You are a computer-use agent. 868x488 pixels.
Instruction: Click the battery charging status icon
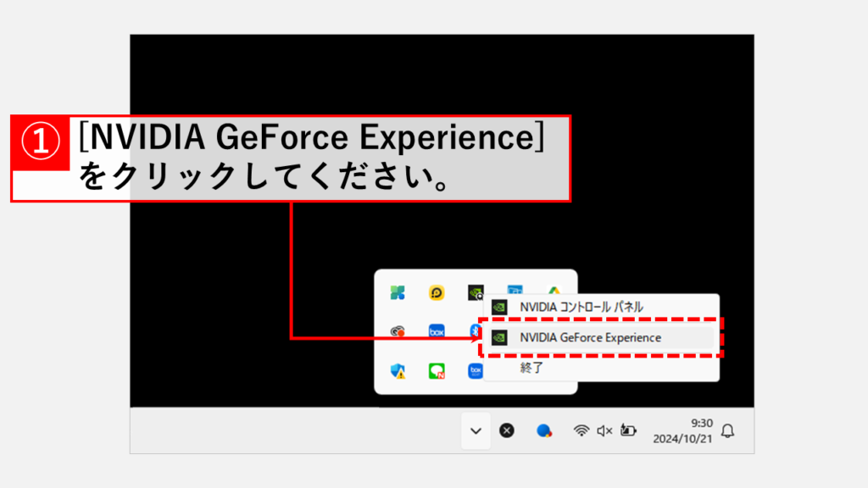click(628, 430)
